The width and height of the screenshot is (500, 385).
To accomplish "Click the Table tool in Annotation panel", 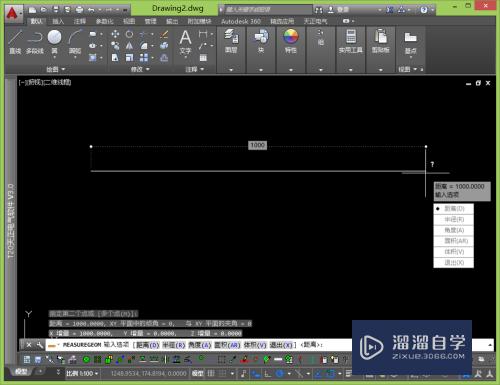I will click(x=203, y=58).
